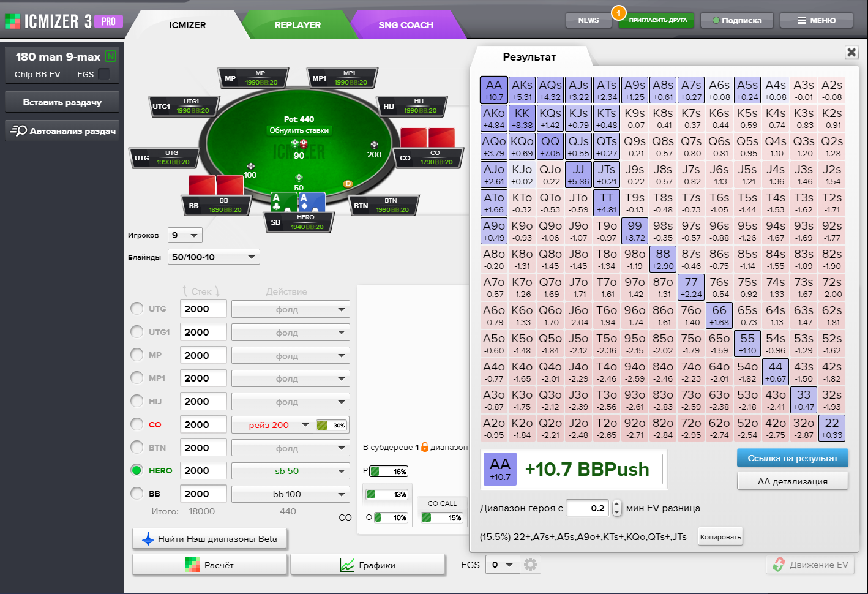The height and width of the screenshot is (594, 868).
Task: Open the orange notification badge
Action: (x=618, y=12)
